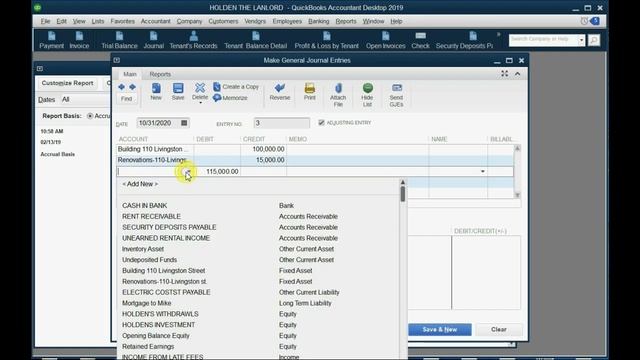Select < Add New > in account list
The image size is (640, 360).
[140, 184]
